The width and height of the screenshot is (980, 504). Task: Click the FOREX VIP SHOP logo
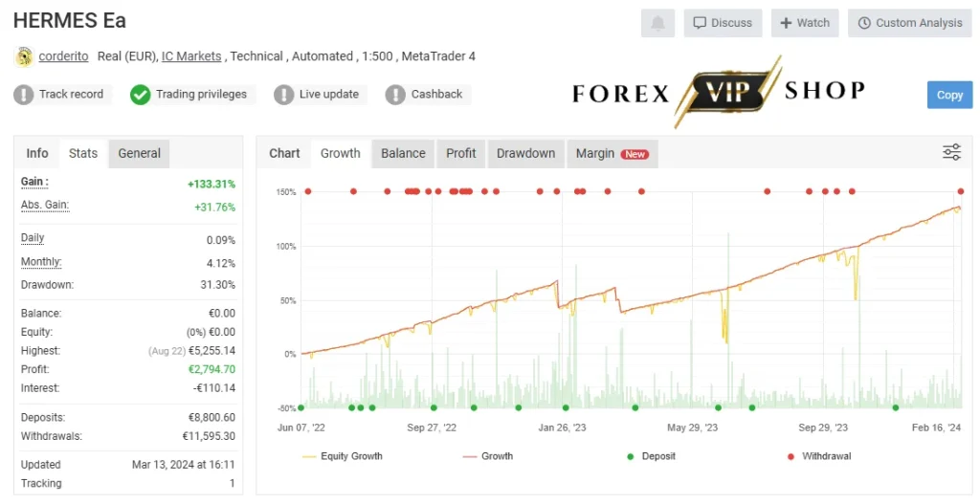719,93
